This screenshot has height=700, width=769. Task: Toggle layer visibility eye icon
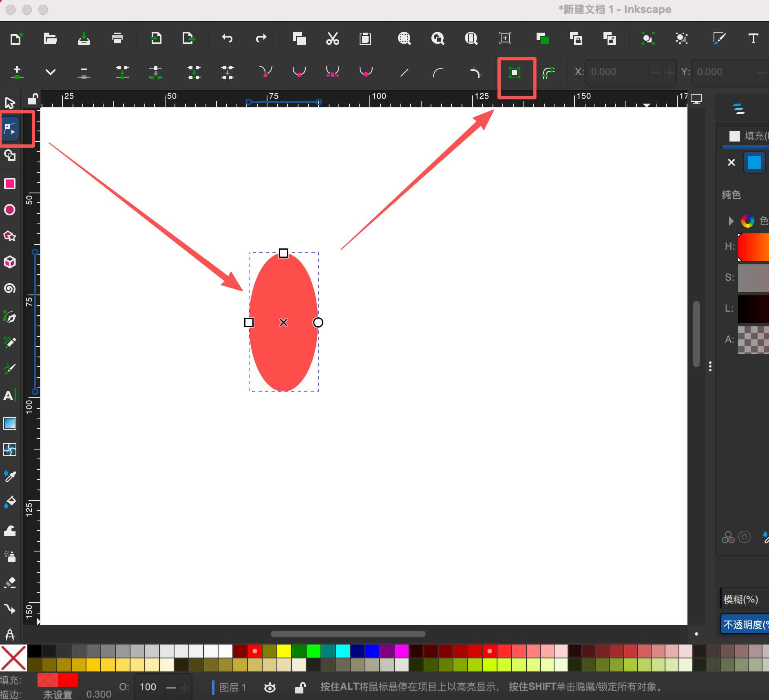(270, 687)
